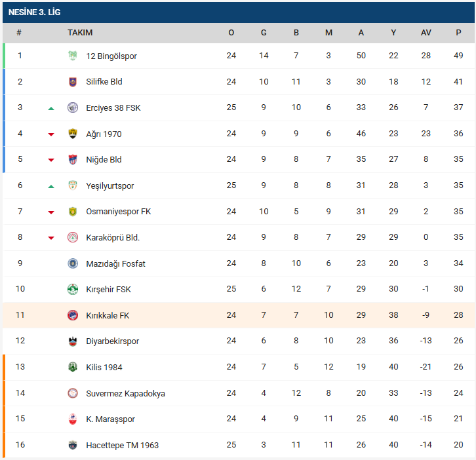Click the Hacettepe TM 1963 crest
The width and height of the screenshot is (476, 460).
point(73,445)
